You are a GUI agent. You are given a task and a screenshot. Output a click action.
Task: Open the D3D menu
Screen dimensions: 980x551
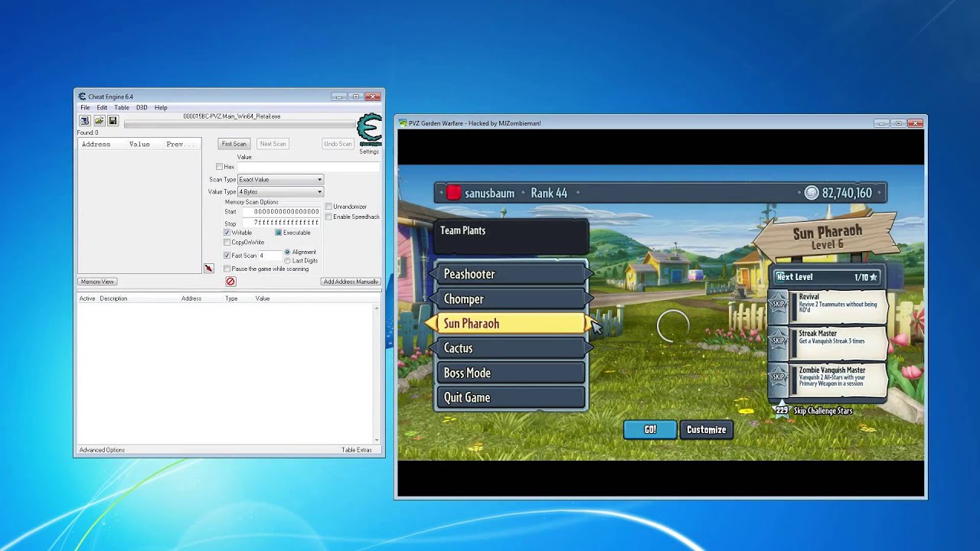coord(142,108)
